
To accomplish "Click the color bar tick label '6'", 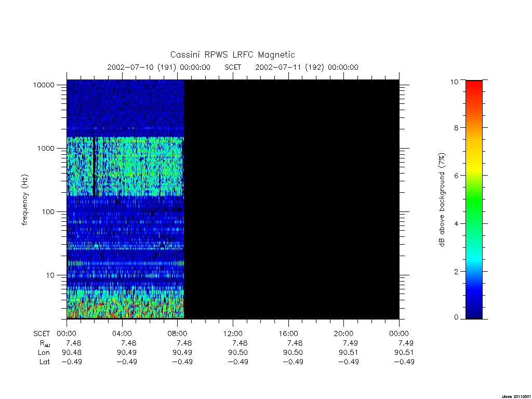I will coord(456,176).
